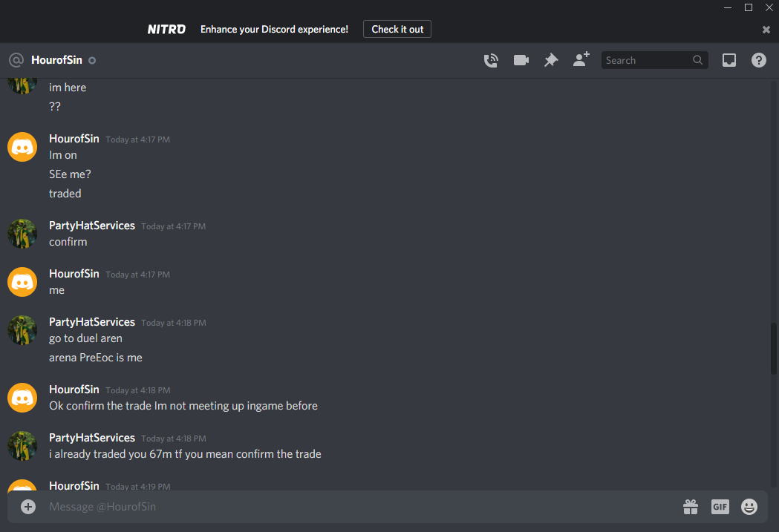Image resolution: width=779 pixels, height=532 pixels.
Task: Dismiss the Nitro promotion banner
Action: tap(766, 30)
